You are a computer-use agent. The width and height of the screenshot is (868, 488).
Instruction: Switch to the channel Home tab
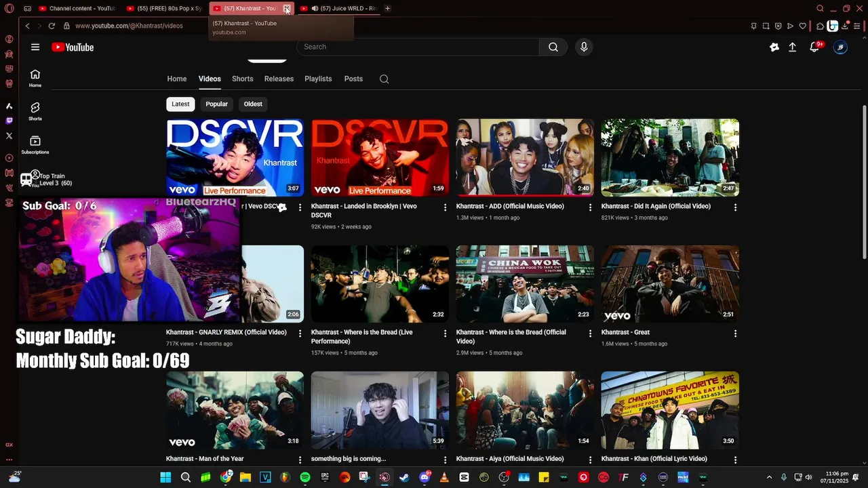coord(177,79)
